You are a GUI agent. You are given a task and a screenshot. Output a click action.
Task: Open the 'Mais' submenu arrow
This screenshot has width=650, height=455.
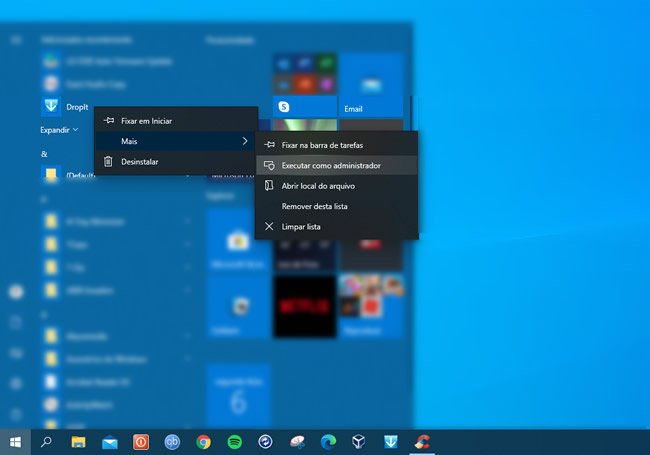click(245, 141)
